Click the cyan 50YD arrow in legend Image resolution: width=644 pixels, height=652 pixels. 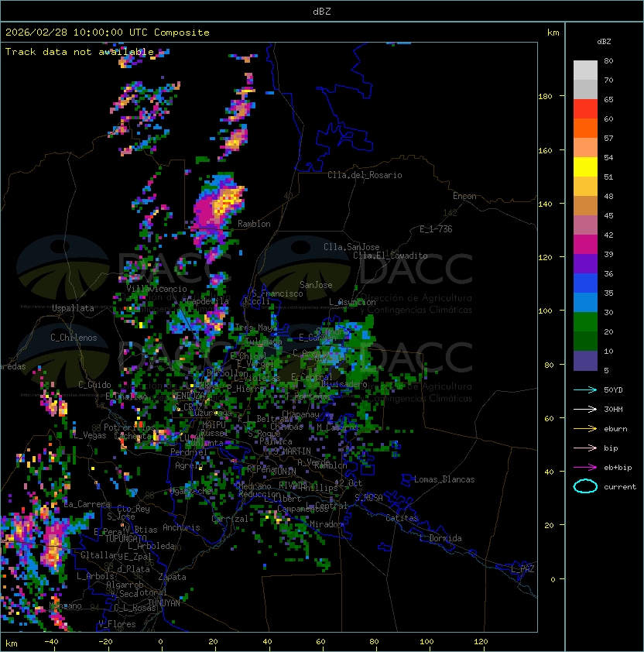point(585,389)
